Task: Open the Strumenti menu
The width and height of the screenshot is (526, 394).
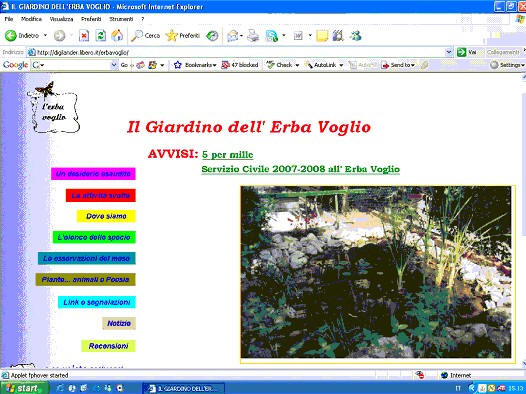Action: [121, 19]
